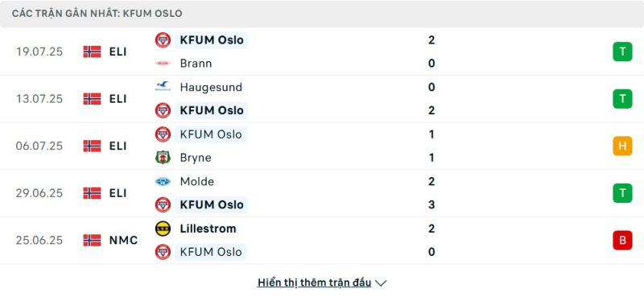Viewport: 644px width, 301px height.
Task: Click the Brann team logo
Action: pos(163,64)
